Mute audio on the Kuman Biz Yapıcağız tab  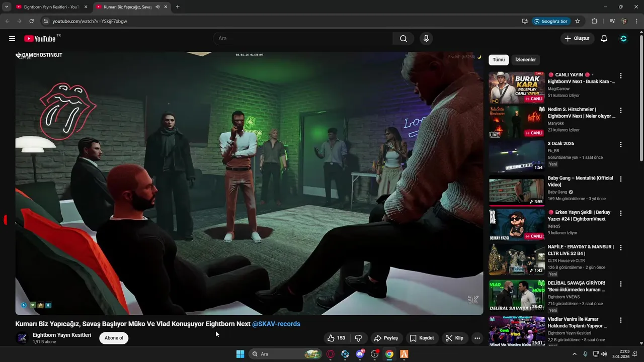coord(157,7)
